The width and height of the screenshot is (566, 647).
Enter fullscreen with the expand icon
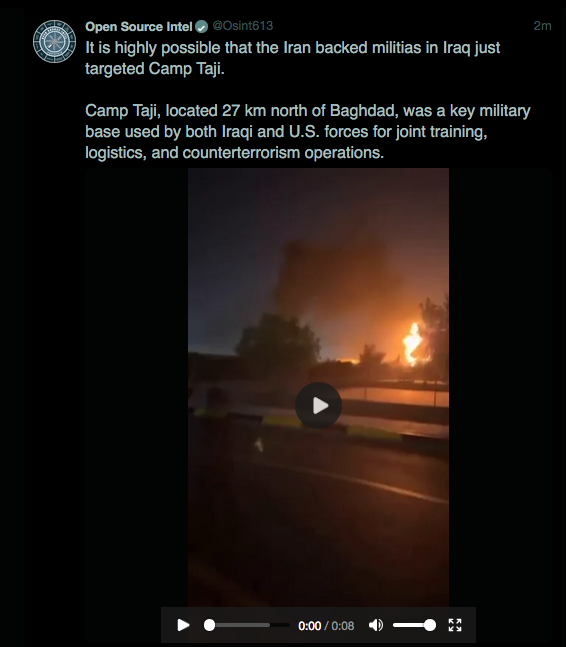click(x=455, y=625)
